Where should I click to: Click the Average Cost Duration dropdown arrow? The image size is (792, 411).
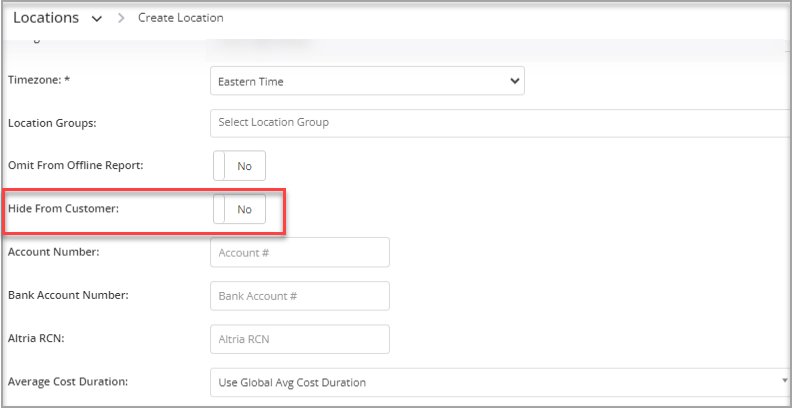click(784, 381)
